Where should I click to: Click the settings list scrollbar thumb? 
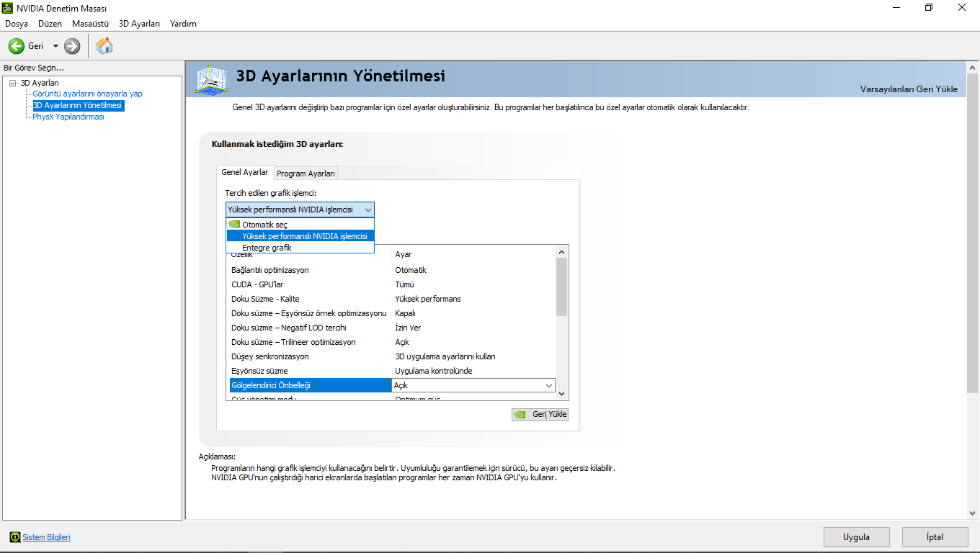(x=562, y=287)
